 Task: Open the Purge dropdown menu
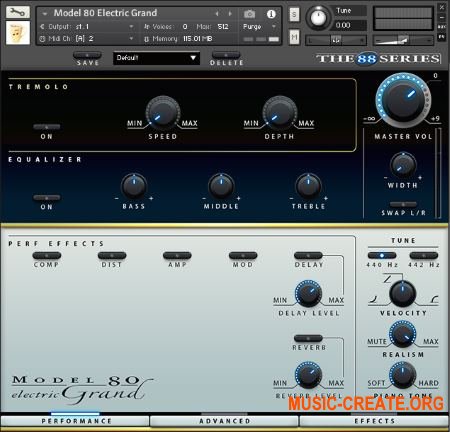click(x=259, y=27)
